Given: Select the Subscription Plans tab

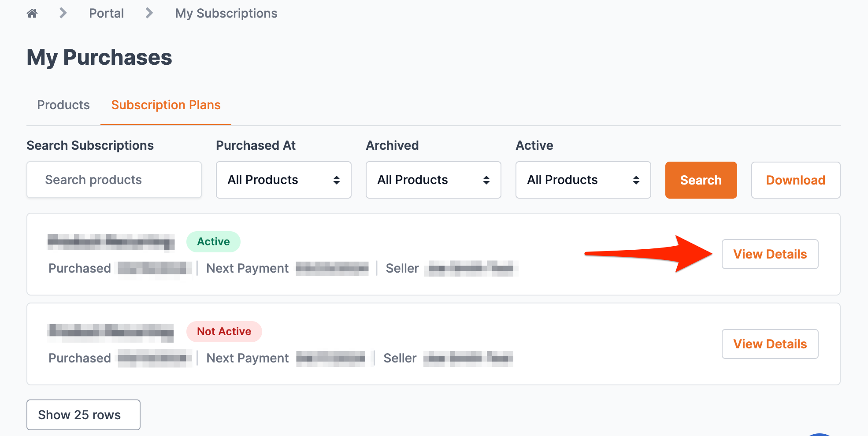Looking at the screenshot, I should pyautogui.click(x=166, y=105).
